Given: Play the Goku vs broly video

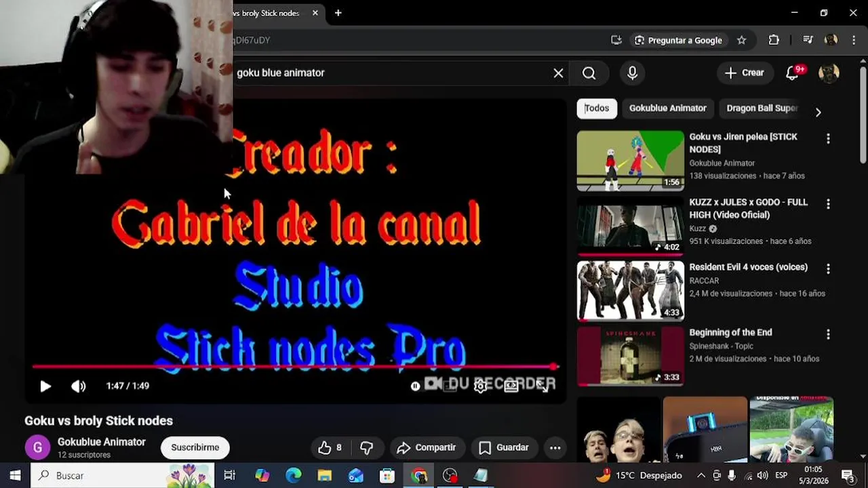Looking at the screenshot, I should [45, 386].
